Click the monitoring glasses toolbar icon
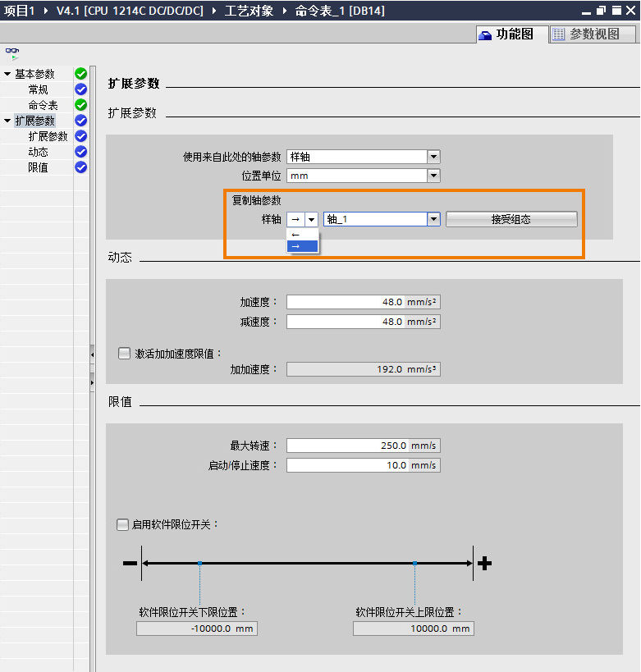 click(x=12, y=52)
